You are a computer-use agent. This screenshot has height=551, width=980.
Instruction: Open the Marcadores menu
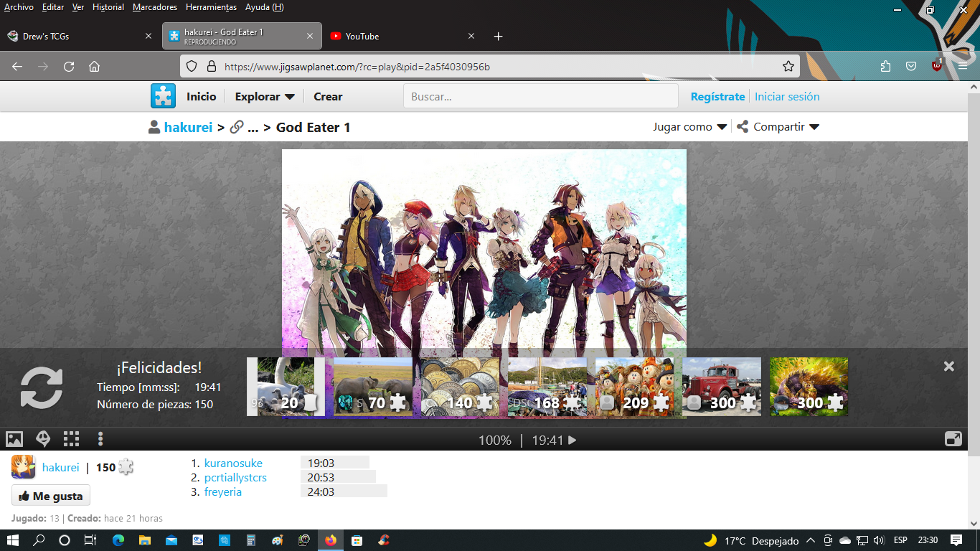click(155, 7)
